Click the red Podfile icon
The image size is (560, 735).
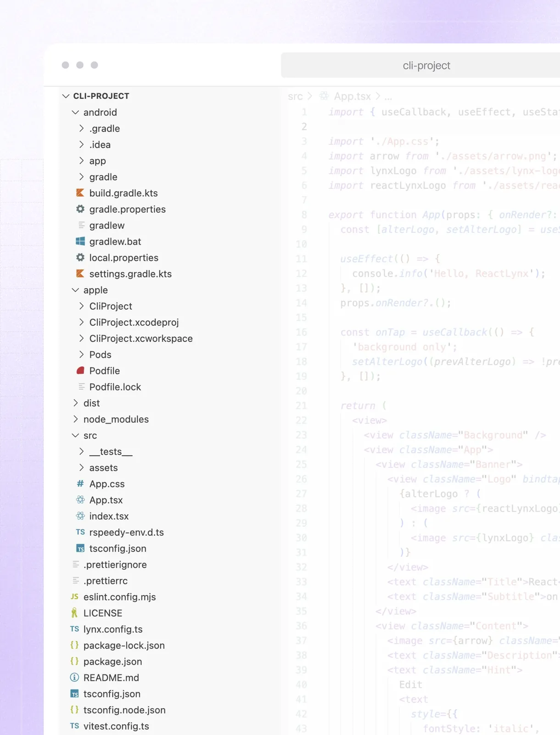[80, 370]
